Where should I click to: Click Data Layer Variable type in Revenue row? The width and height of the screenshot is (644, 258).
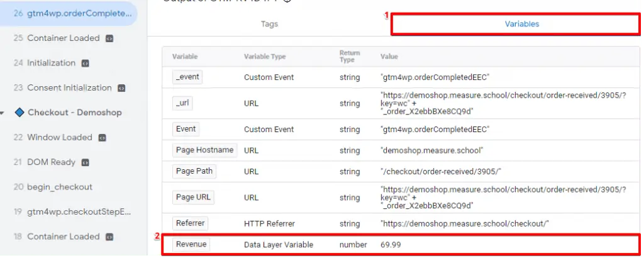[x=279, y=245]
